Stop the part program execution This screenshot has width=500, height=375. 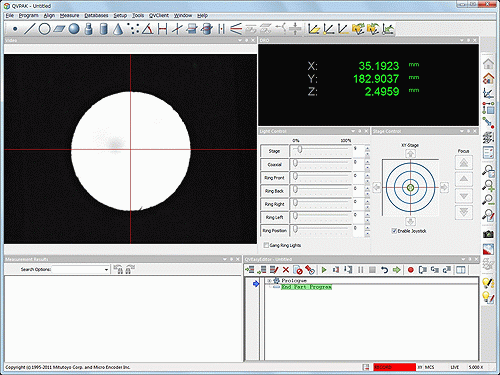(x=372, y=270)
